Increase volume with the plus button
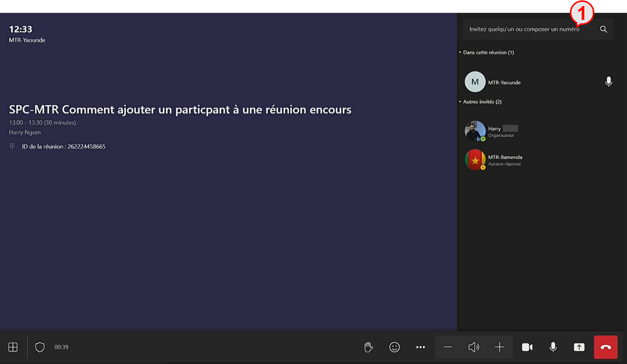The width and height of the screenshot is (627, 364). tap(499, 347)
